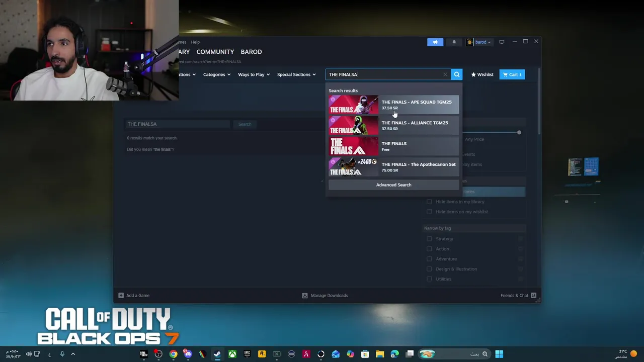Open Call of Duty icon in taskbar

[143, 354]
